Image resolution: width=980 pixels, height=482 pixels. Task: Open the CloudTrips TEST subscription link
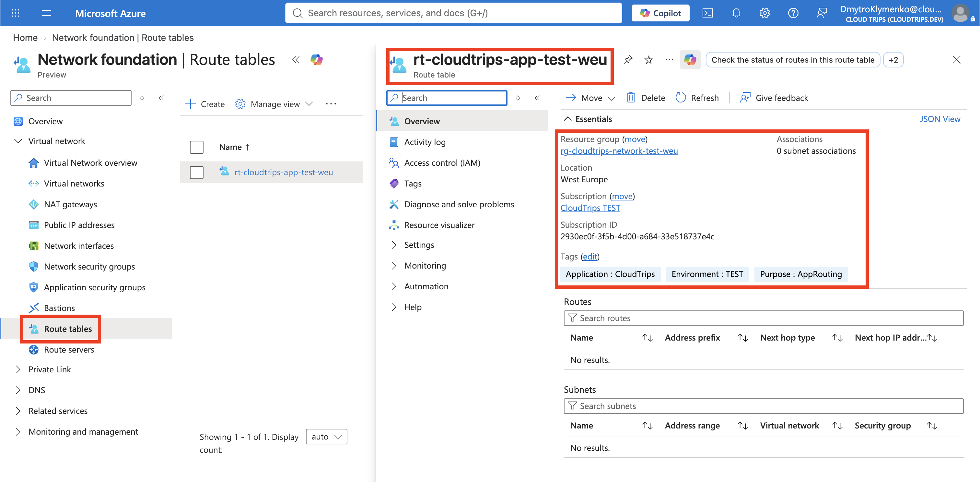[x=590, y=208]
